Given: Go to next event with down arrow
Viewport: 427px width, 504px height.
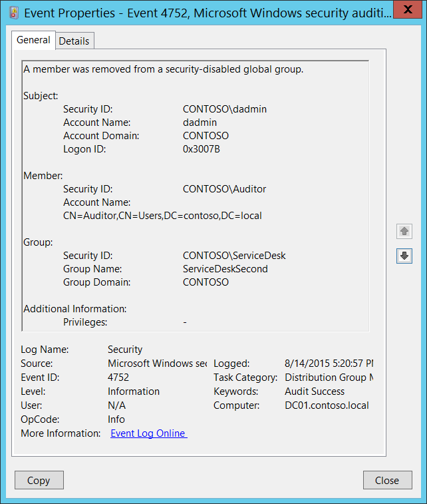Looking at the screenshot, I should pos(404,256).
